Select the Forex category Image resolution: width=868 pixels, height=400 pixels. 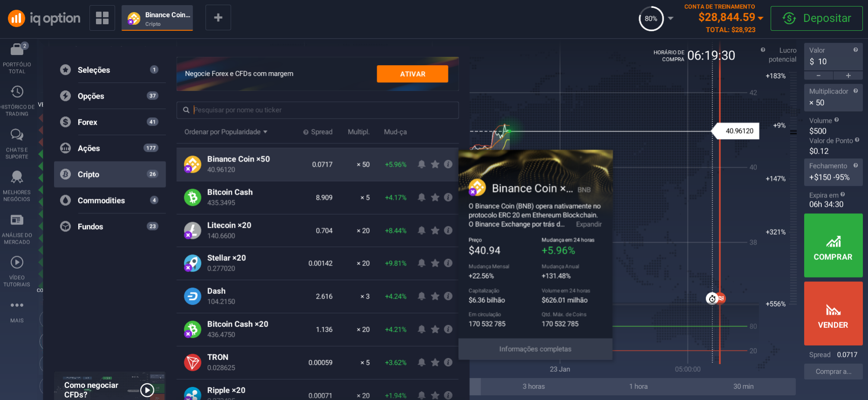click(110, 122)
